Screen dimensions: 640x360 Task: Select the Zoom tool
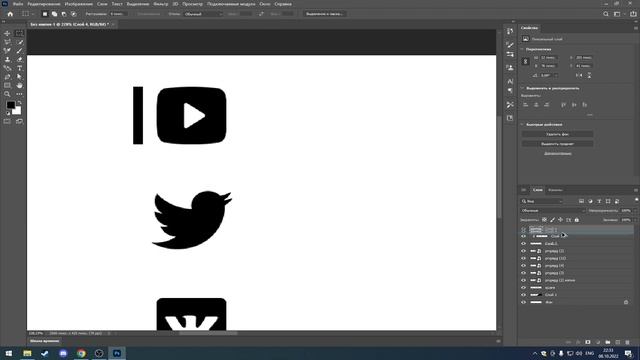click(x=7, y=94)
